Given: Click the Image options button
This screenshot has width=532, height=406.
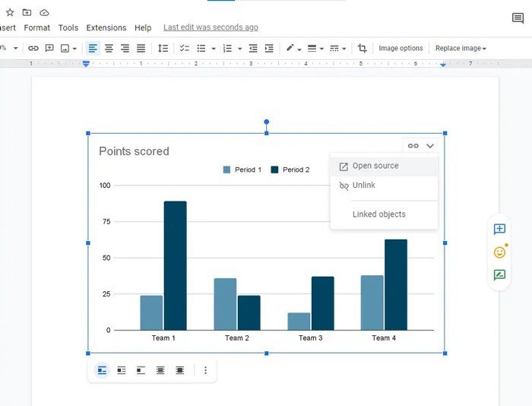Looking at the screenshot, I should pos(401,48).
